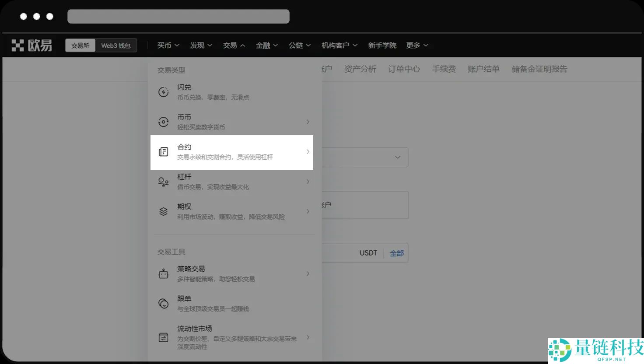644x364 pixels.
Task: Click the 合约 submenu chevron arrow
Action: [308, 152]
